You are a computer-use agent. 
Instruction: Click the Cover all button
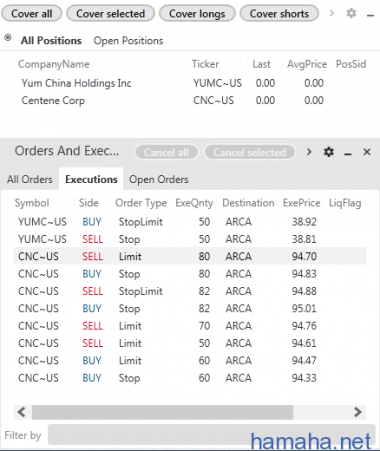coord(32,14)
